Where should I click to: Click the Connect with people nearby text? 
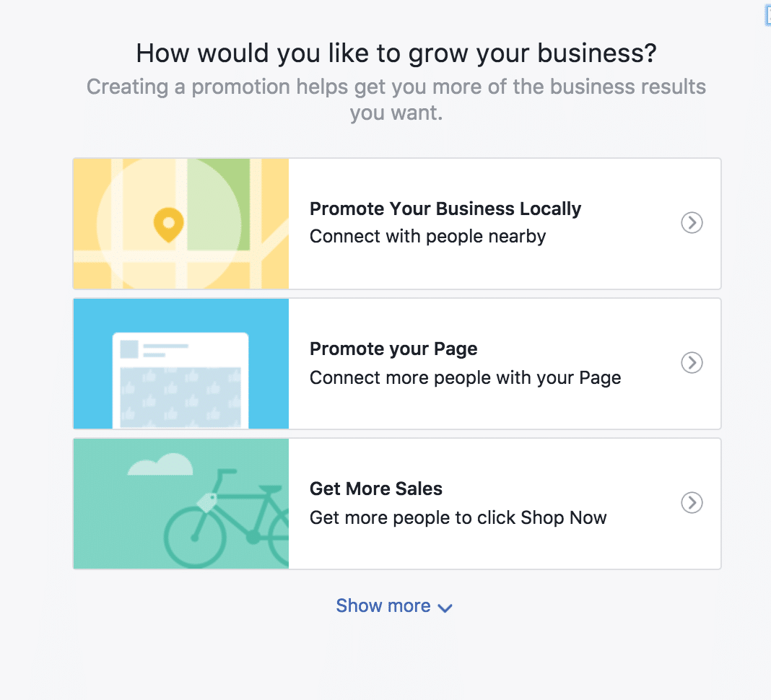click(428, 237)
